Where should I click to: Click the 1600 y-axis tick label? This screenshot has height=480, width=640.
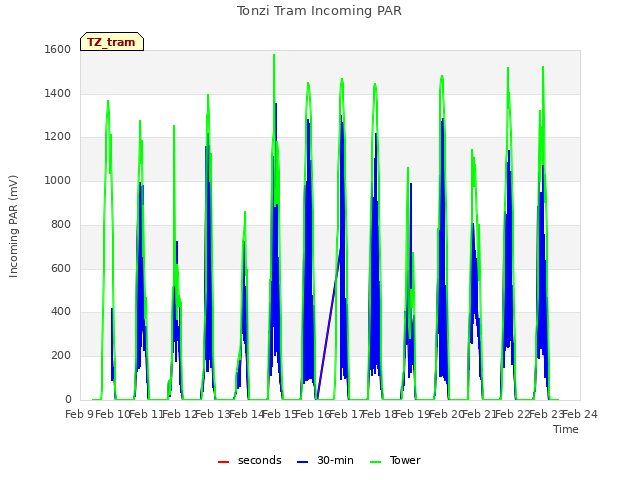tap(58, 50)
